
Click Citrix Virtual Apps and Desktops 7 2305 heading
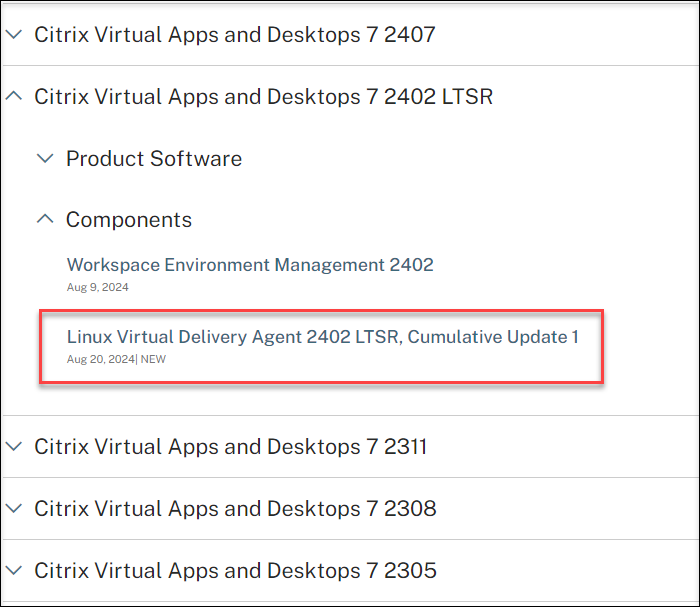[235, 571]
